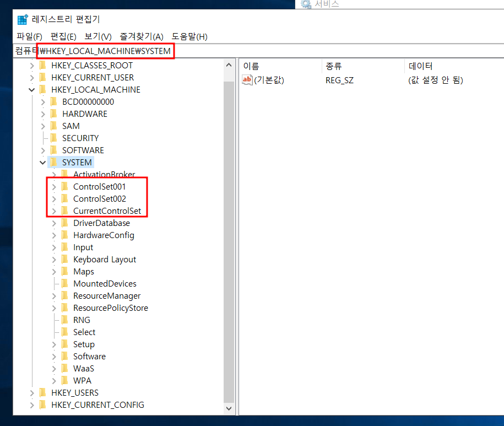Select the (기본값) value name
Screen dimensions: 504x426
269,80
